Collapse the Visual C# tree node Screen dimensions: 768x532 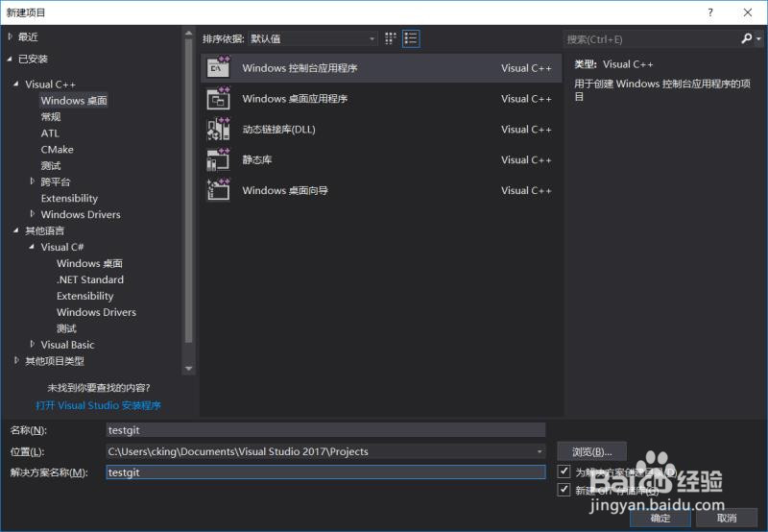pyautogui.click(x=33, y=247)
